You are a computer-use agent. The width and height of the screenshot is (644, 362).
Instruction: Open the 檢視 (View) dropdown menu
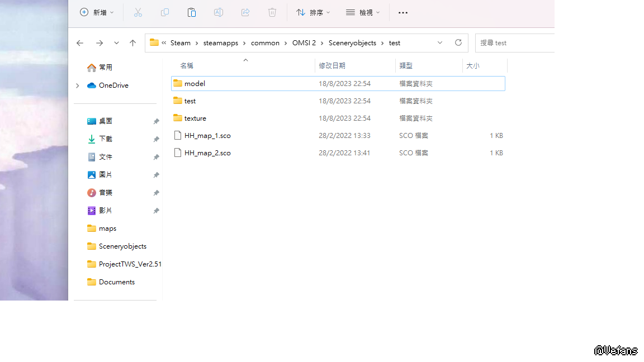[363, 12]
